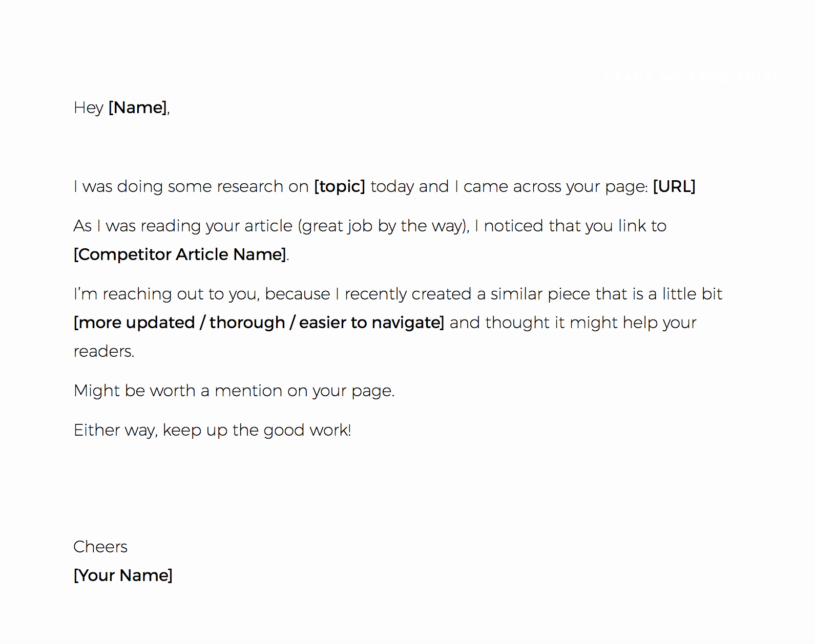Click 'and thought it might help your' text
The image size is (815, 644).
point(573,323)
